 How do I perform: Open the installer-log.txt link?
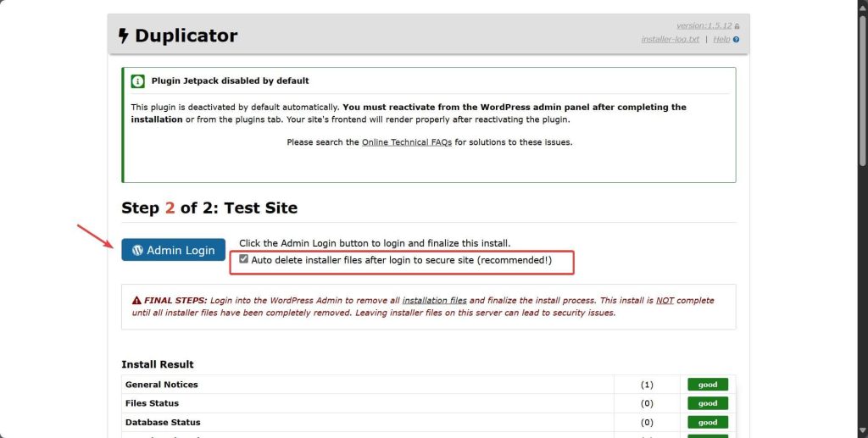[670, 39]
